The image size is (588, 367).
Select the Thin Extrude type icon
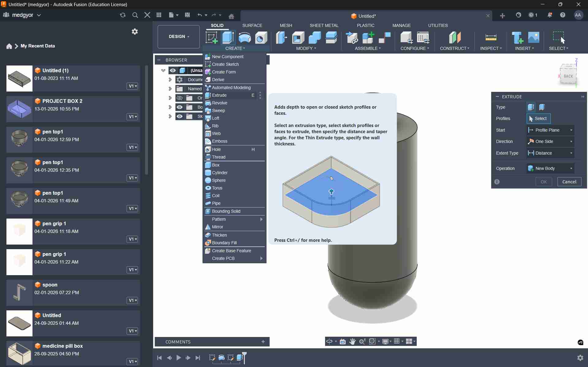coord(542,107)
